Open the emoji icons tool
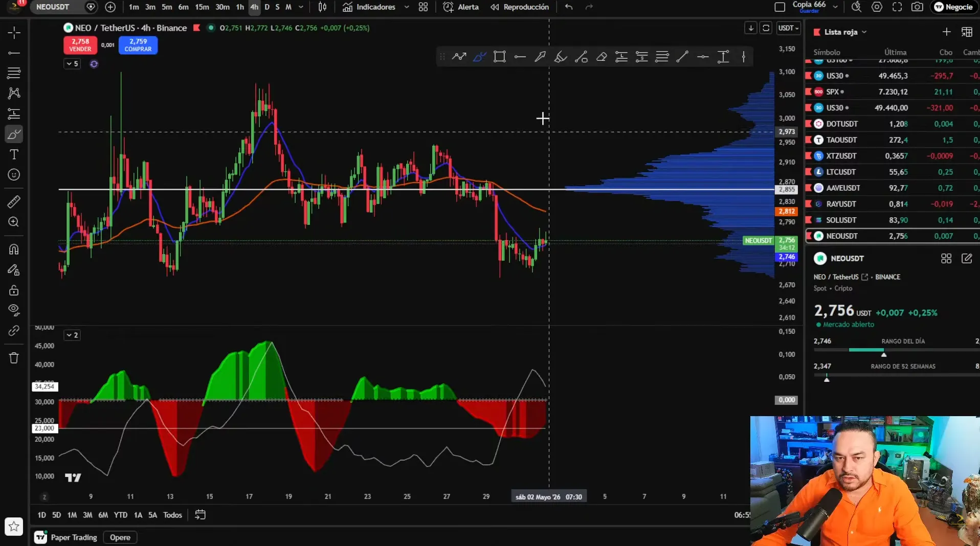Image resolution: width=980 pixels, height=546 pixels. coord(14,175)
